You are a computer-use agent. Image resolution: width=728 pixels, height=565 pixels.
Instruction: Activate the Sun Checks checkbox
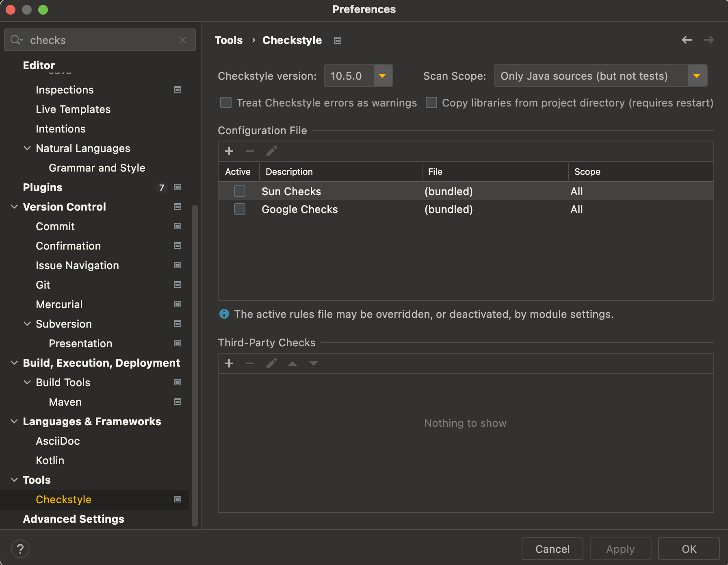[x=240, y=191]
